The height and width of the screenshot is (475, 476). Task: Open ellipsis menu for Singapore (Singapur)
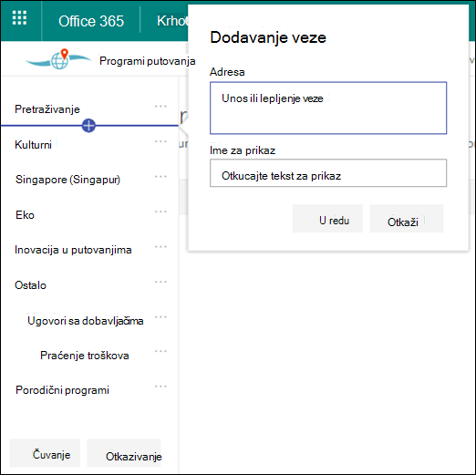pos(160,177)
